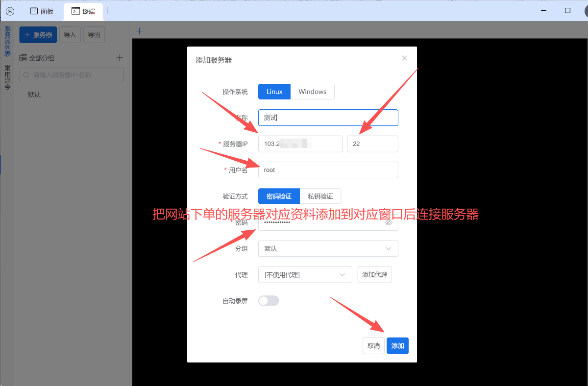The width and height of the screenshot is (588, 386).
Task: Click the 名称 input containing 测试
Action: (328, 117)
